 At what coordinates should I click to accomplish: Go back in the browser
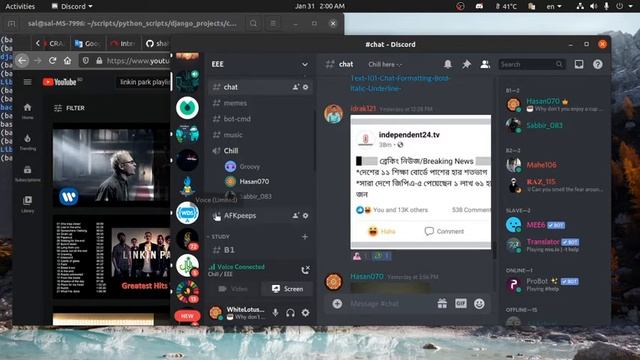22,60
